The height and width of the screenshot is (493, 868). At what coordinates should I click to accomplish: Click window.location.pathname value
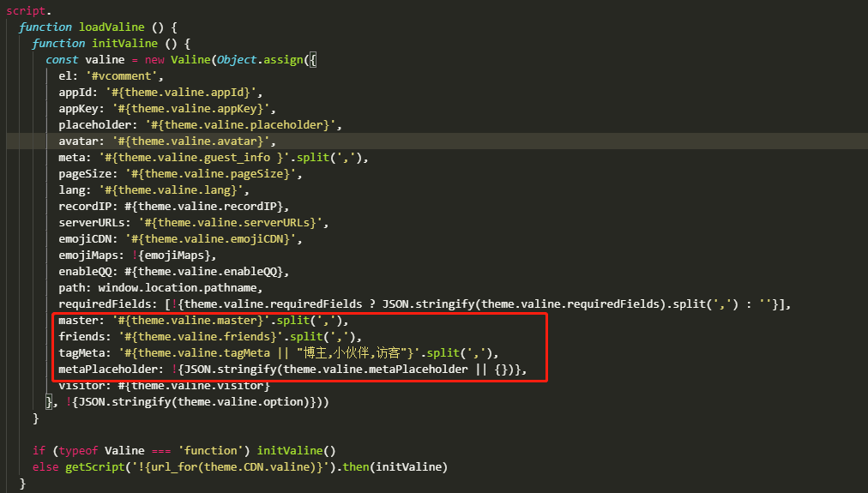(180, 288)
